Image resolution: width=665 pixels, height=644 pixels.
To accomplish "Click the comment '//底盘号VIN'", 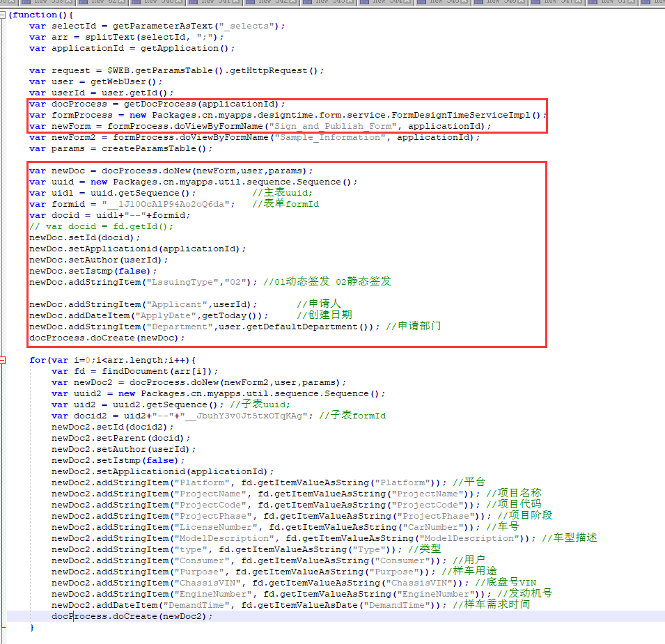I will tap(506, 583).
